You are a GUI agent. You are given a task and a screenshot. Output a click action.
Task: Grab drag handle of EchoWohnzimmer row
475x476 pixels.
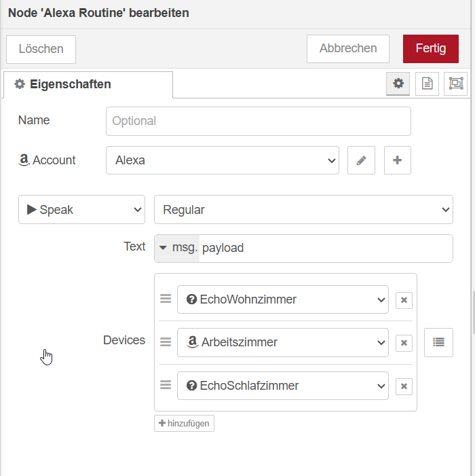[x=166, y=299]
